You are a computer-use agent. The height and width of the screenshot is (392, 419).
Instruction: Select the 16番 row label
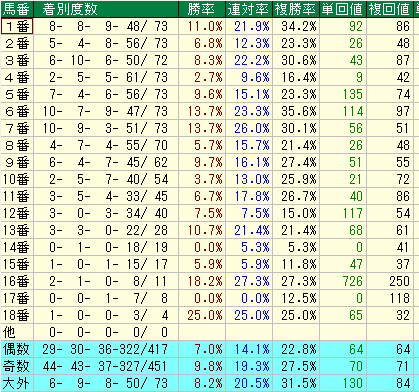tap(16, 281)
